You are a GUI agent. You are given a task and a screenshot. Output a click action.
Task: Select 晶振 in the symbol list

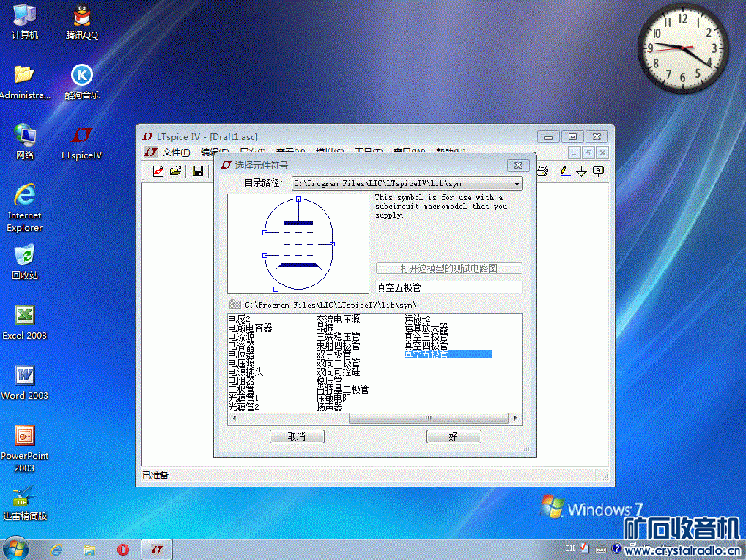pyautogui.click(x=325, y=328)
